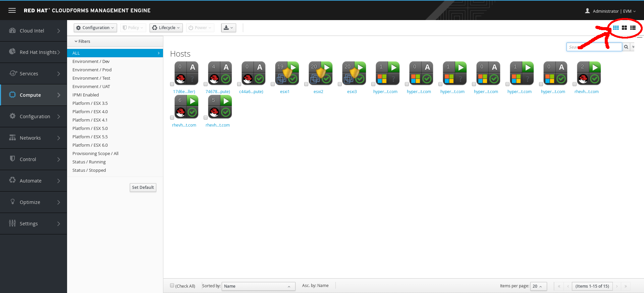The image size is (644, 293).
Task: Switch to tile view icon
Action: 624,28
